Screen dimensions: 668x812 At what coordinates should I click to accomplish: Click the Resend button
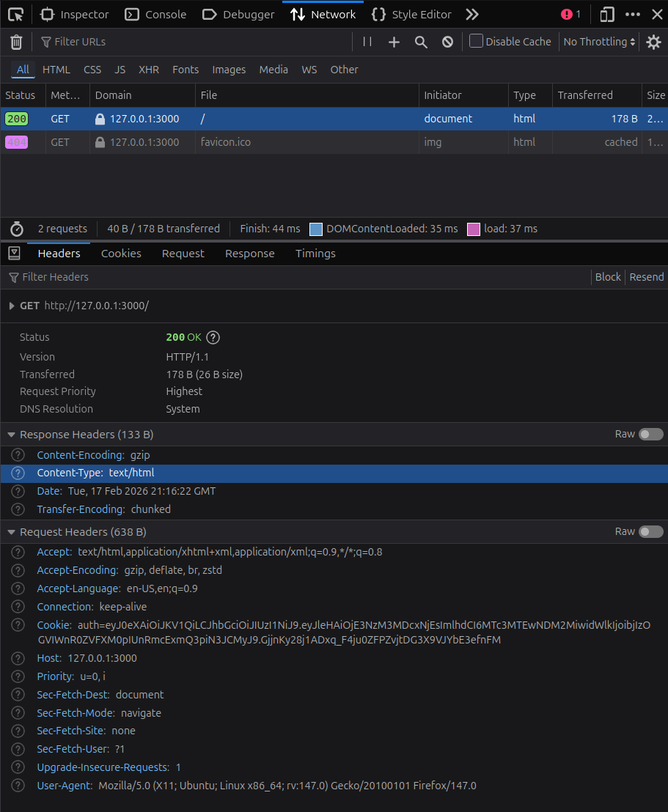(646, 277)
